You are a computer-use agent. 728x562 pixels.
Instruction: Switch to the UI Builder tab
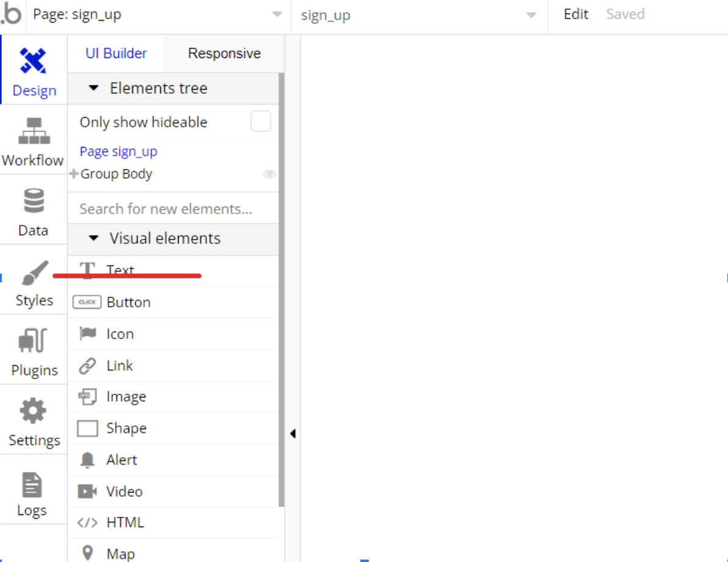[x=116, y=54]
